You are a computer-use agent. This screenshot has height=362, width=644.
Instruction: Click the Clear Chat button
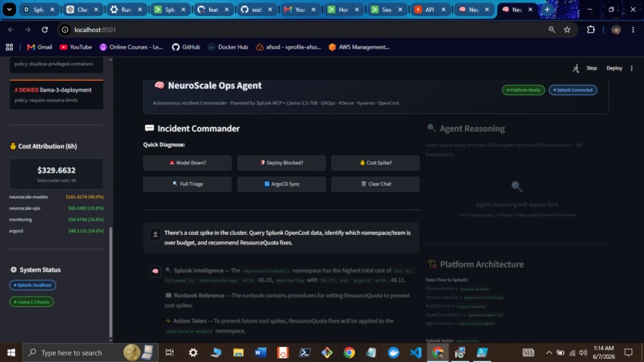(x=376, y=184)
